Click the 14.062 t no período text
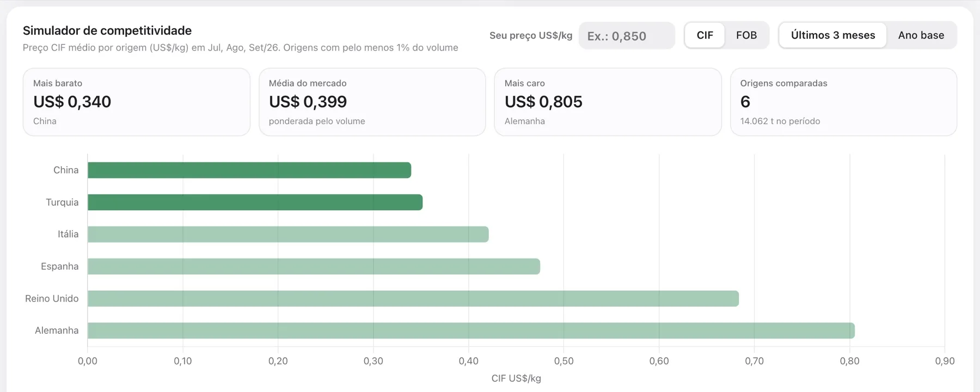 [780, 121]
